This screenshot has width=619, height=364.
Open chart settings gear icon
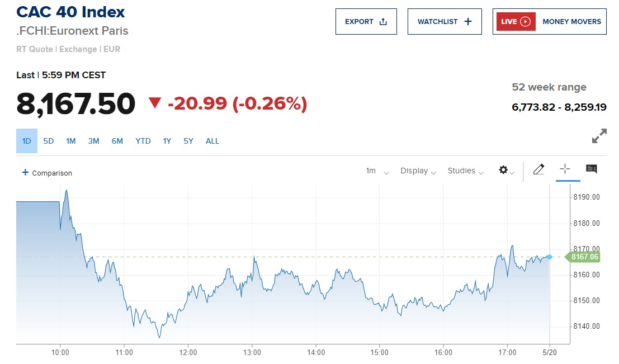click(505, 171)
